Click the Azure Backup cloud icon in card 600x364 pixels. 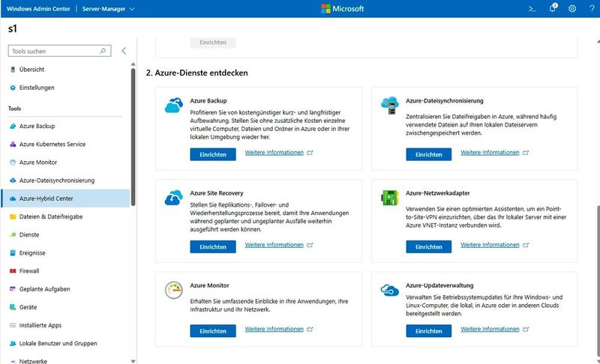pyautogui.click(x=173, y=106)
